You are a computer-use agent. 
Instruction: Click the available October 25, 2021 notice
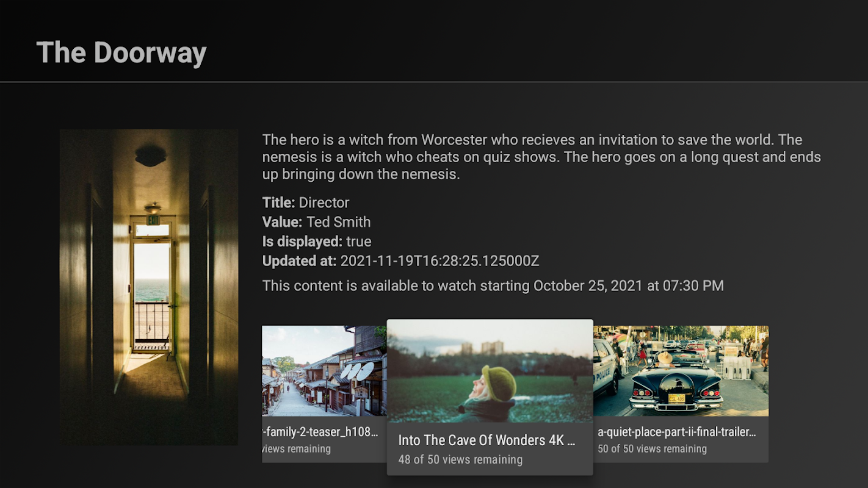(x=493, y=285)
